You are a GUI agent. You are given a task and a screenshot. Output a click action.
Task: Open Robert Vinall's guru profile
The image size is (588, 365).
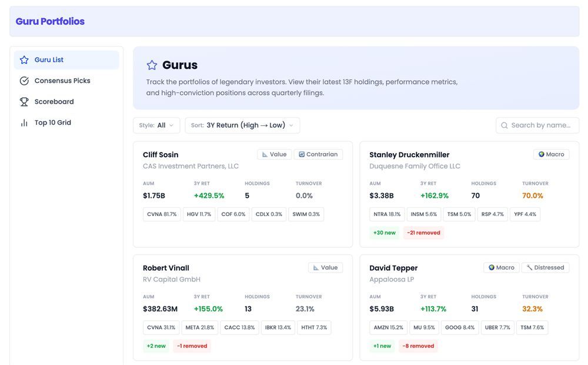point(166,268)
